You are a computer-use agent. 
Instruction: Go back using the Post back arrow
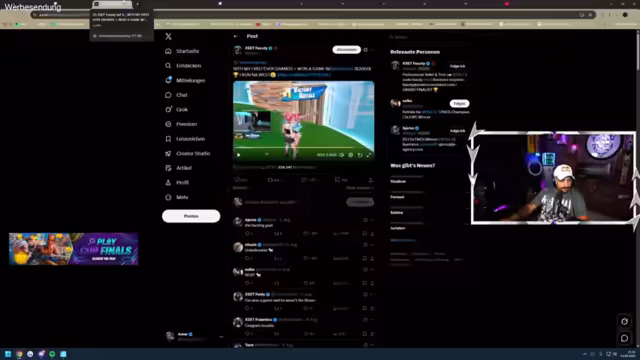pyautogui.click(x=236, y=36)
